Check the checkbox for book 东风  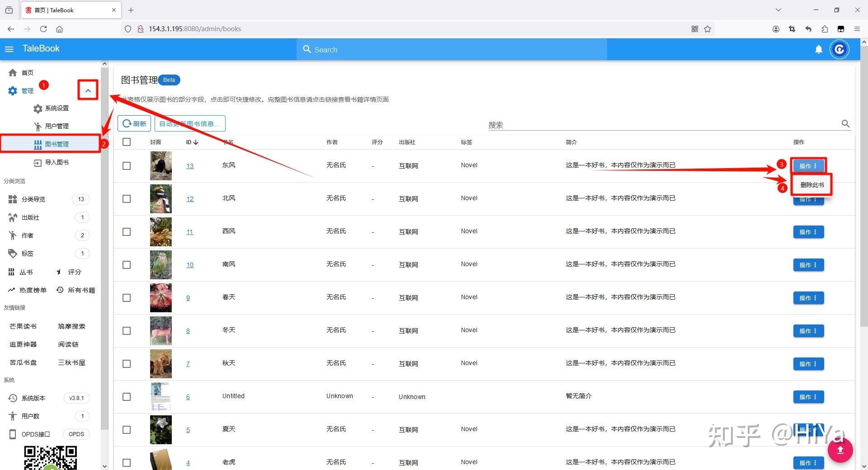click(x=126, y=166)
